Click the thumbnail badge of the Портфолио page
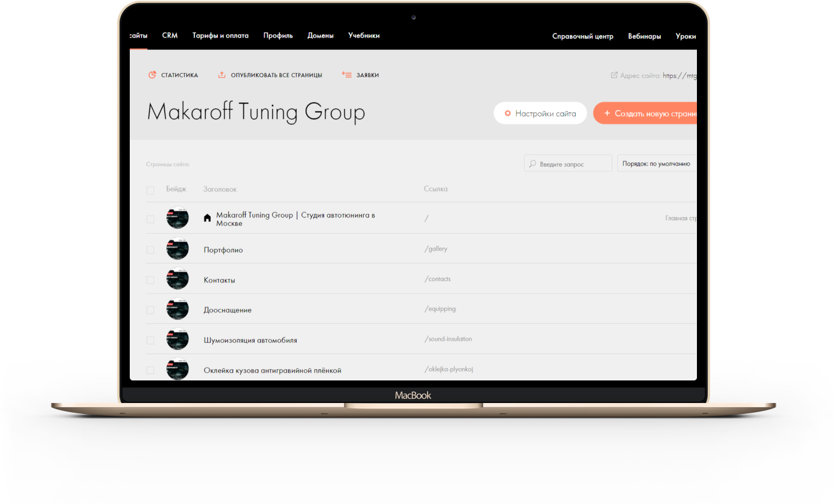This screenshot has width=834, height=504. [177, 248]
